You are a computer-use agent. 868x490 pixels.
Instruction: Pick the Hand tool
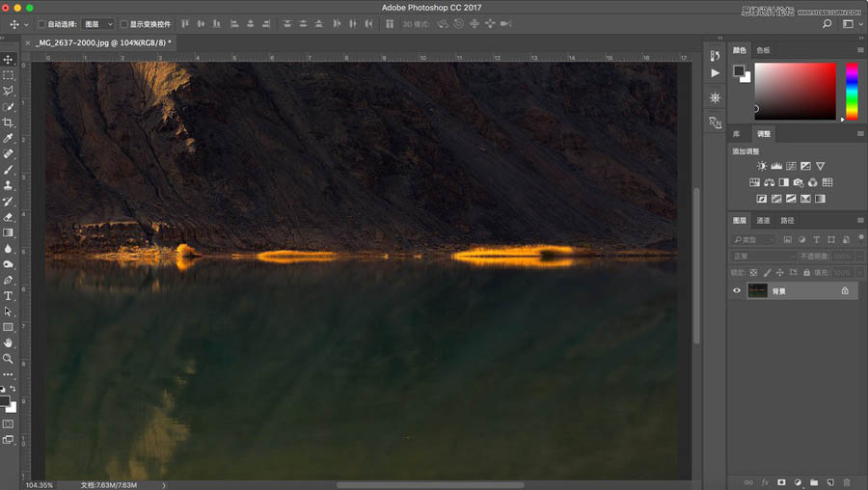point(9,342)
